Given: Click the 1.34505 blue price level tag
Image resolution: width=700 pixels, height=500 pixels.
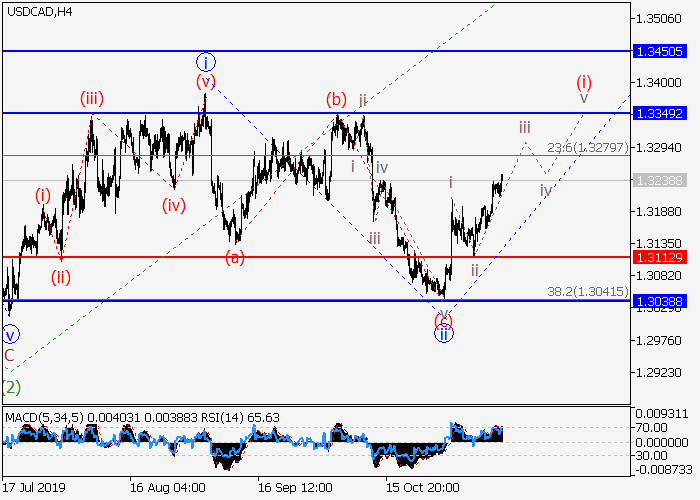Looking at the screenshot, I should pos(659,50).
